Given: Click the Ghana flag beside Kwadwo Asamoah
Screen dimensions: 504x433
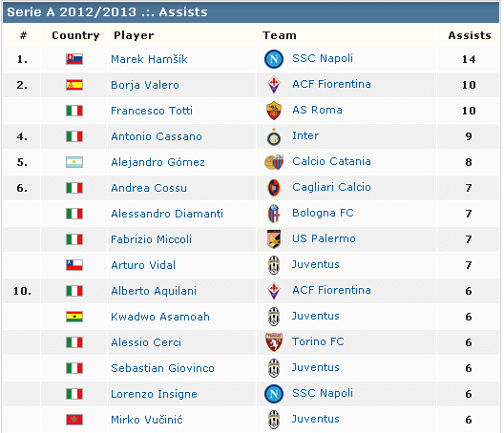Looking at the screenshot, I should 74,317.
